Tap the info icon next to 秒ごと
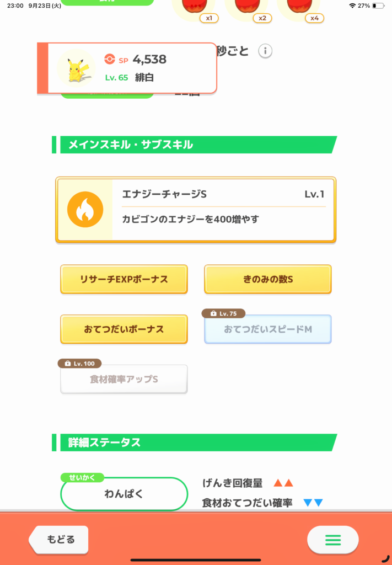 265,51
